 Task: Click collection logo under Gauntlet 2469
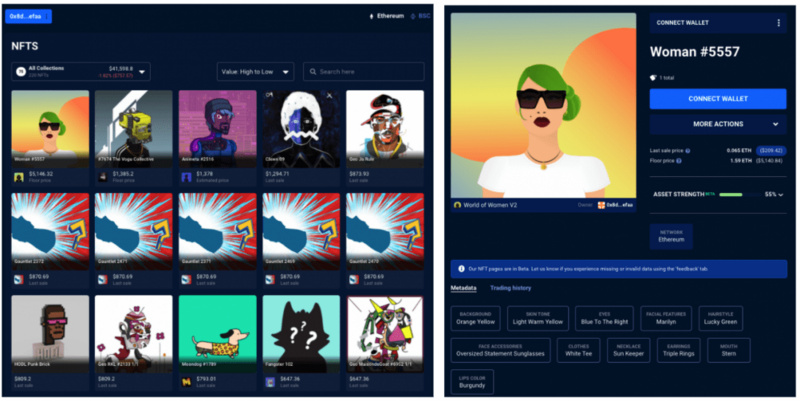point(270,280)
